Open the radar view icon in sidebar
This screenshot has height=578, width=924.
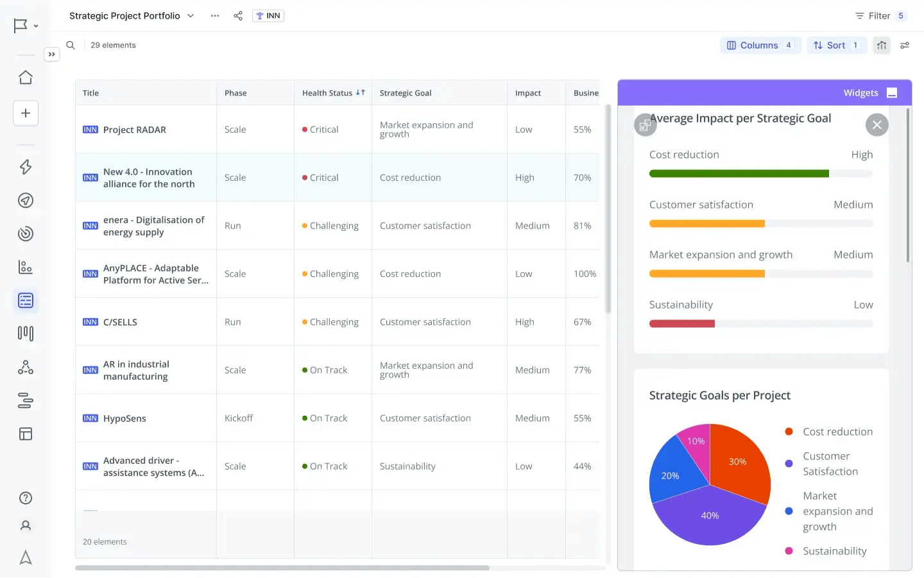(26, 200)
